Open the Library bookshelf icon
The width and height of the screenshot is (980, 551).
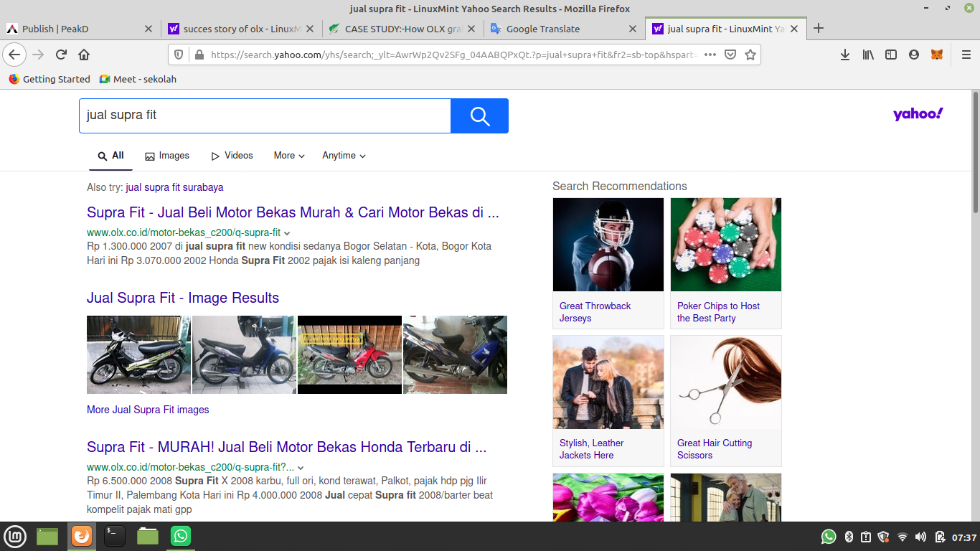point(868,55)
